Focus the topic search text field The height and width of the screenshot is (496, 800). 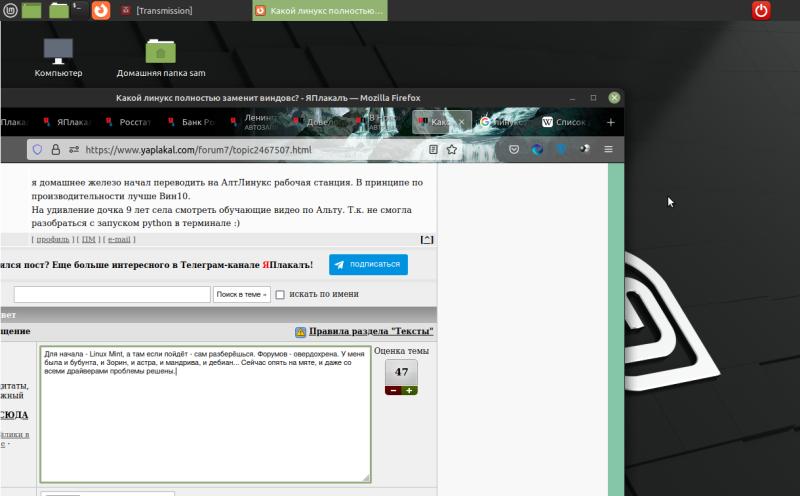coord(112,294)
